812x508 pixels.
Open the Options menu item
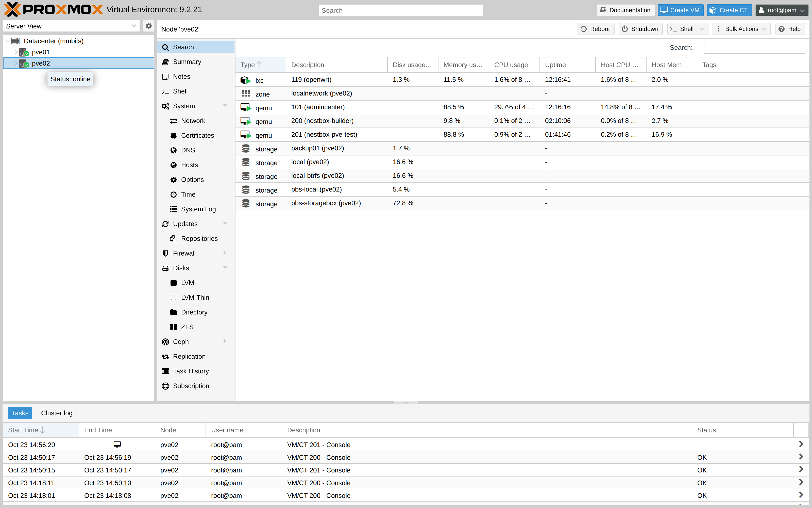[196, 180]
